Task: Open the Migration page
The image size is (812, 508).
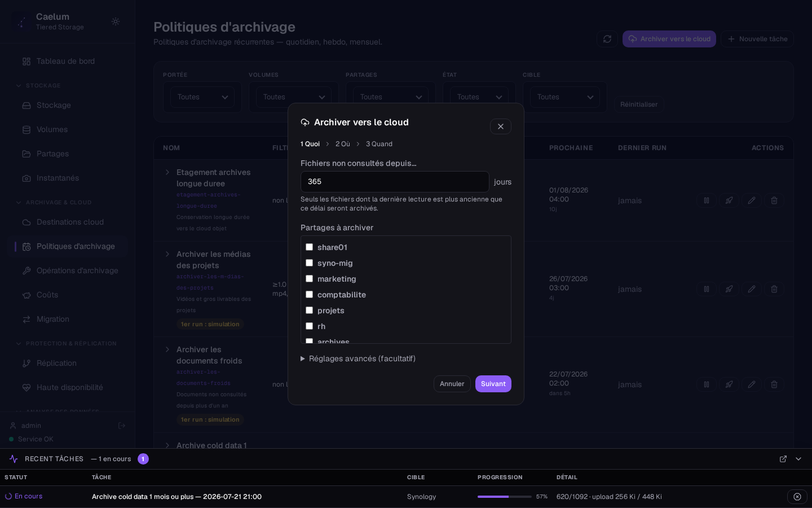Action: click(x=67, y=319)
